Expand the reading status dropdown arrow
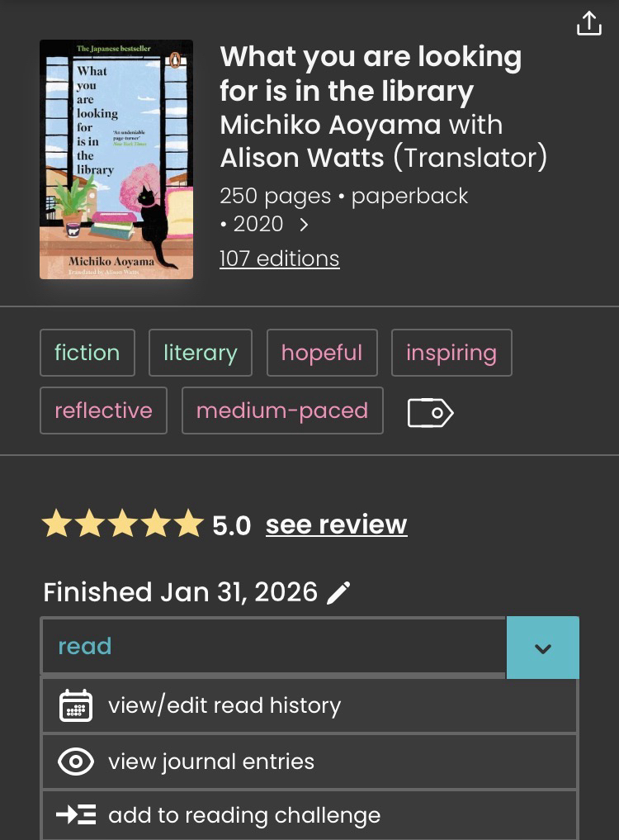The width and height of the screenshot is (619, 840). pos(542,648)
